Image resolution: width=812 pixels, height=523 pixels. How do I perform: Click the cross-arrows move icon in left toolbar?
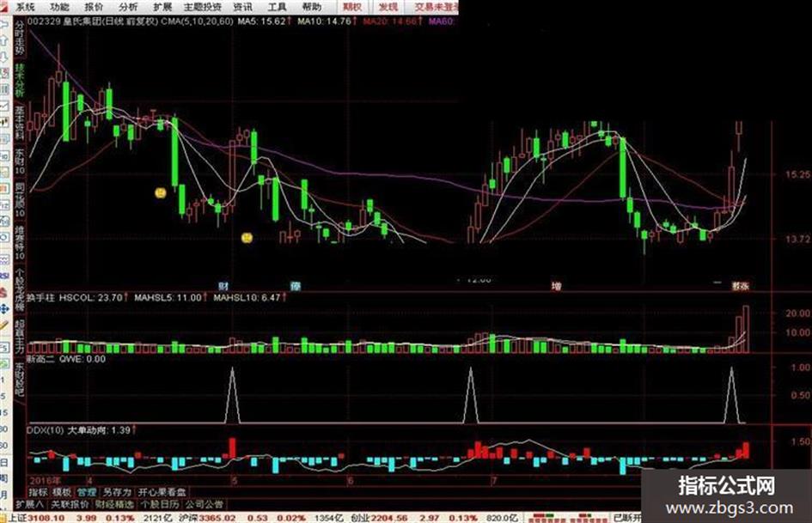pos(4,309)
